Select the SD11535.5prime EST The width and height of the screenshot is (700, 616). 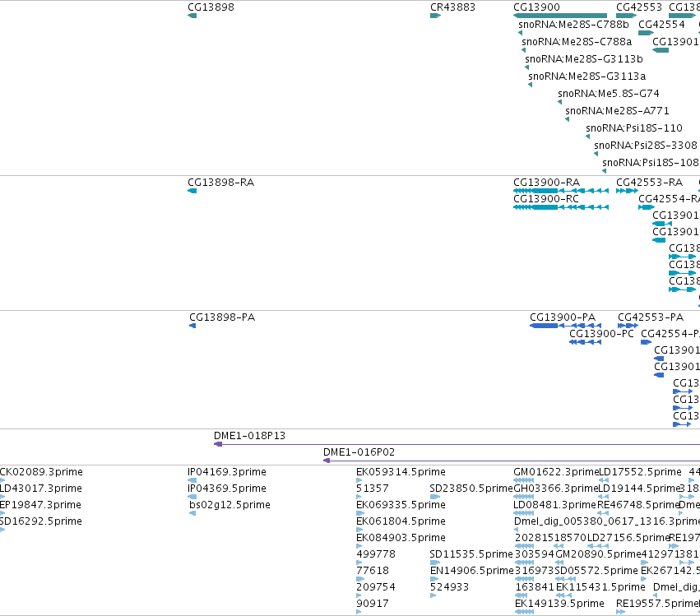click(471, 554)
